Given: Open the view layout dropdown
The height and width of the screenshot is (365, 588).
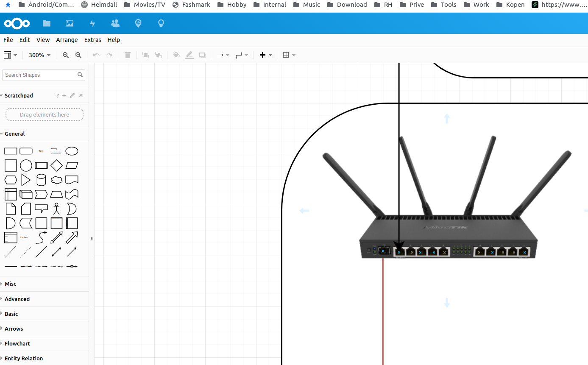Looking at the screenshot, I should pos(10,55).
